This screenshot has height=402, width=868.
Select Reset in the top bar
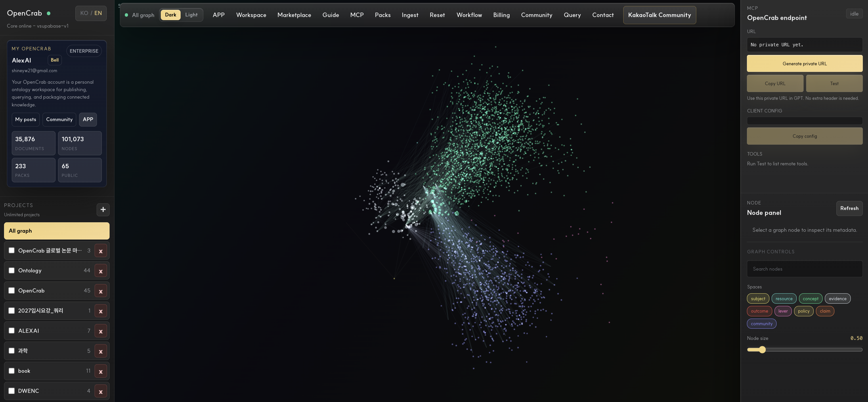click(437, 15)
